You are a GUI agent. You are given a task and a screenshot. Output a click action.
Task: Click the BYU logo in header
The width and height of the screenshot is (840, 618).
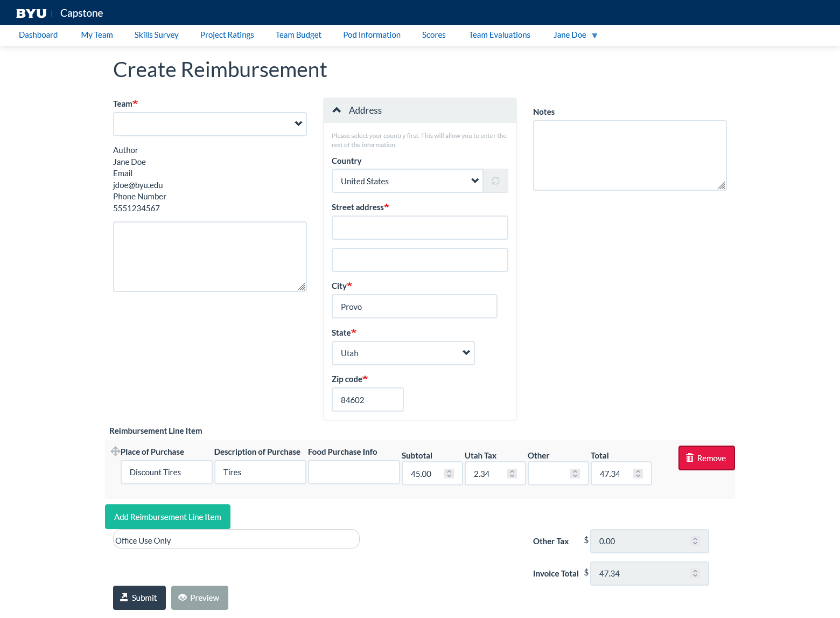pos(31,13)
